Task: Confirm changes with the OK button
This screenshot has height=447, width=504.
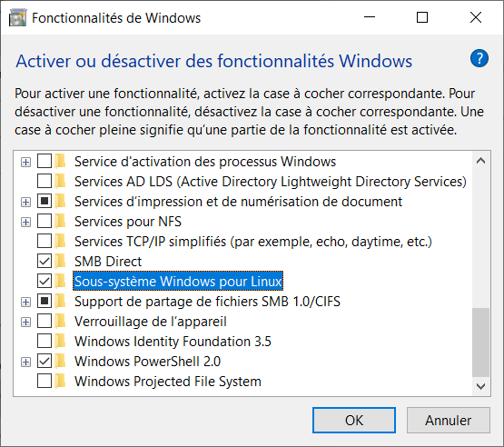Action: (354, 421)
